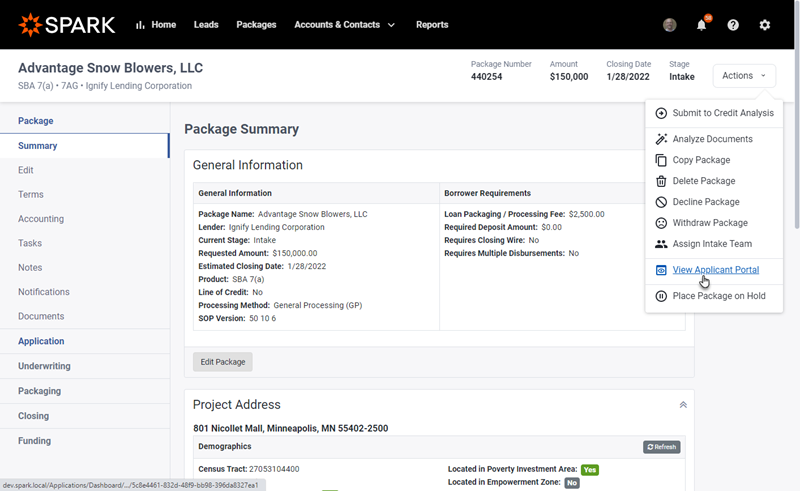
Task: Choose Place Package on Hold
Action: pos(714,296)
